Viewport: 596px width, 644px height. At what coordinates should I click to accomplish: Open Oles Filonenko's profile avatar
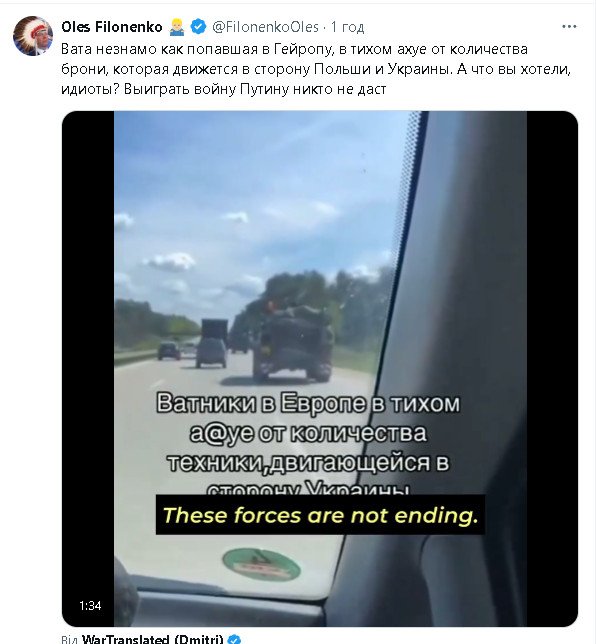click(33, 36)
